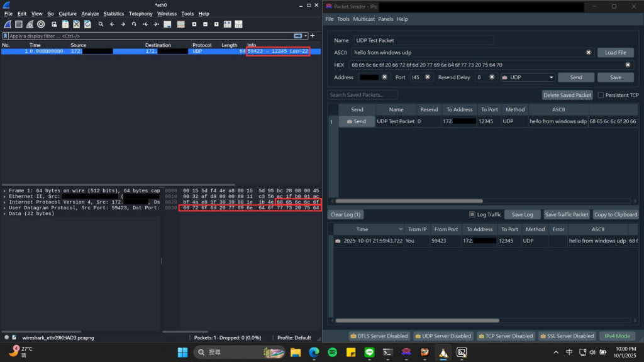The height and width of the screenshot is (362, 644).
Task: Toggle the SSL Server Disabled button
Action: click(x=568, y=336)
